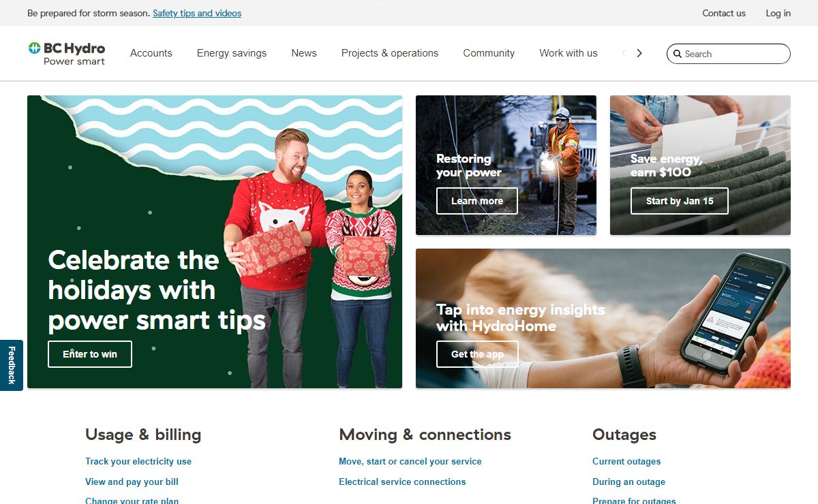Expand the Projects & operations menu
Viewport: 818px width, 504px height.
coord(390,53)
